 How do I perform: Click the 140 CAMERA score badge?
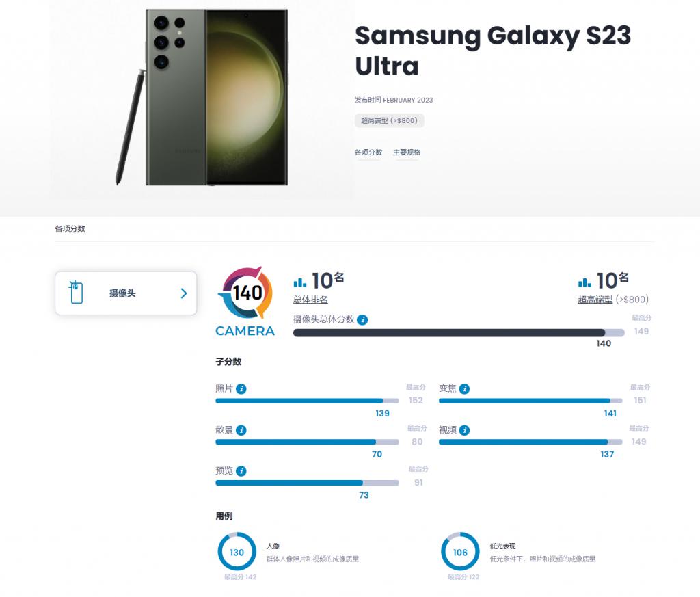point(245,302)
